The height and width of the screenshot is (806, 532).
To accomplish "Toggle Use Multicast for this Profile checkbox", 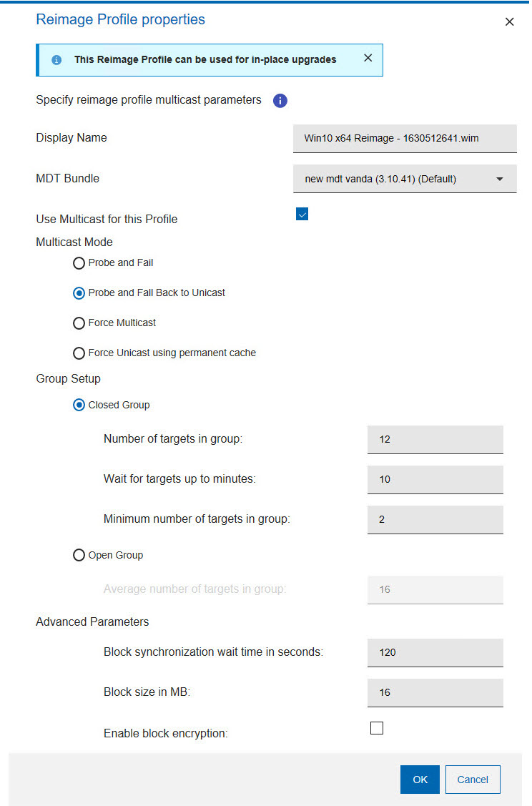I will point(302,214).
